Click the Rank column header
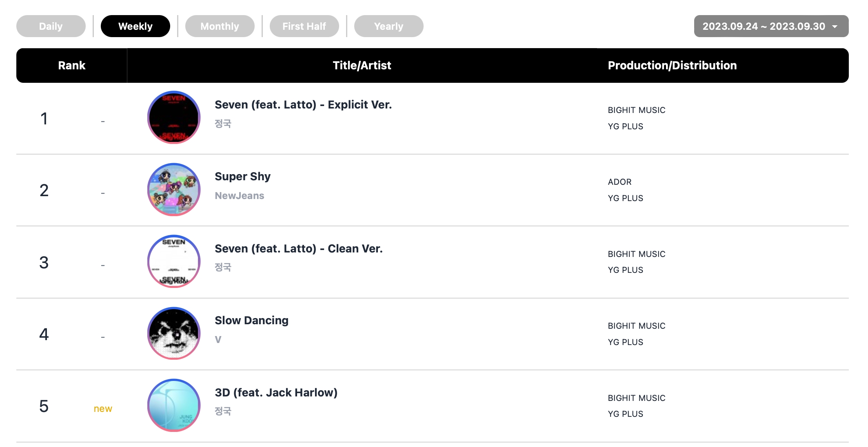Screen dimensions: 868x447 tap(72, 66)
